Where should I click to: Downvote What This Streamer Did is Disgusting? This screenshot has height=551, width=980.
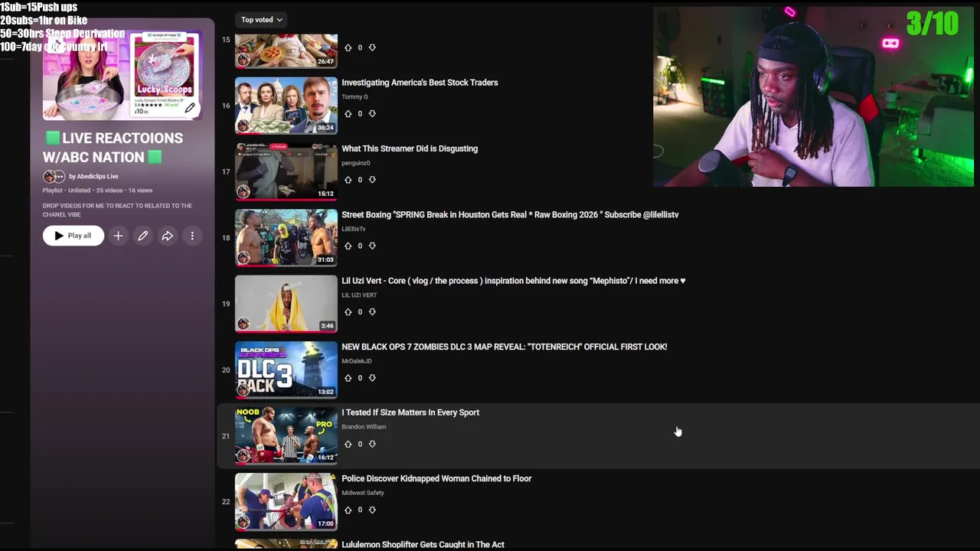[372, 180]
